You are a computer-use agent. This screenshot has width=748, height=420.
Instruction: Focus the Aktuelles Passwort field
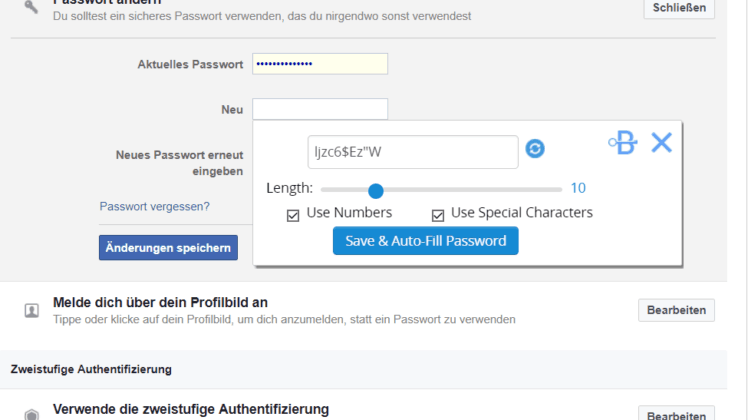[x=320, y=64]
